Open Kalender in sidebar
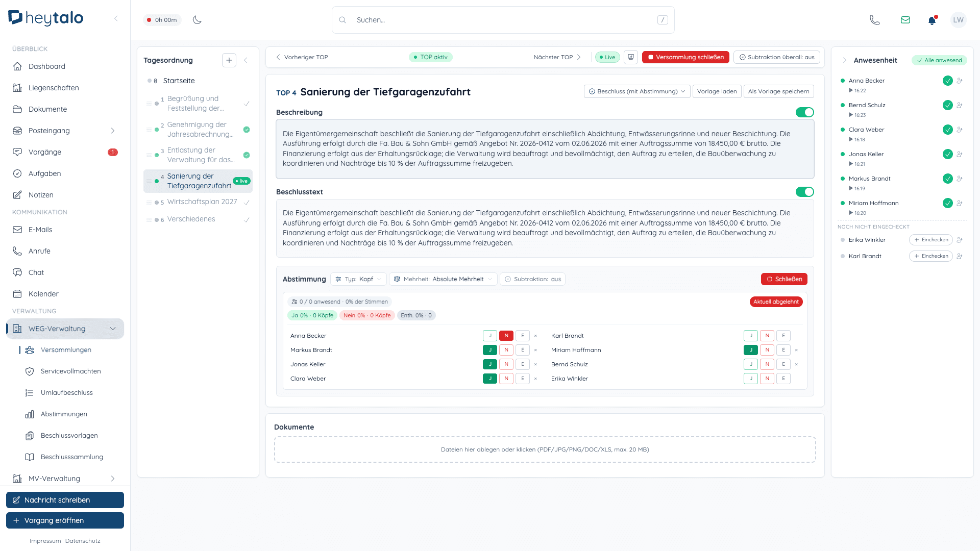The image size is (980, 551). click(x=65, y=294)
